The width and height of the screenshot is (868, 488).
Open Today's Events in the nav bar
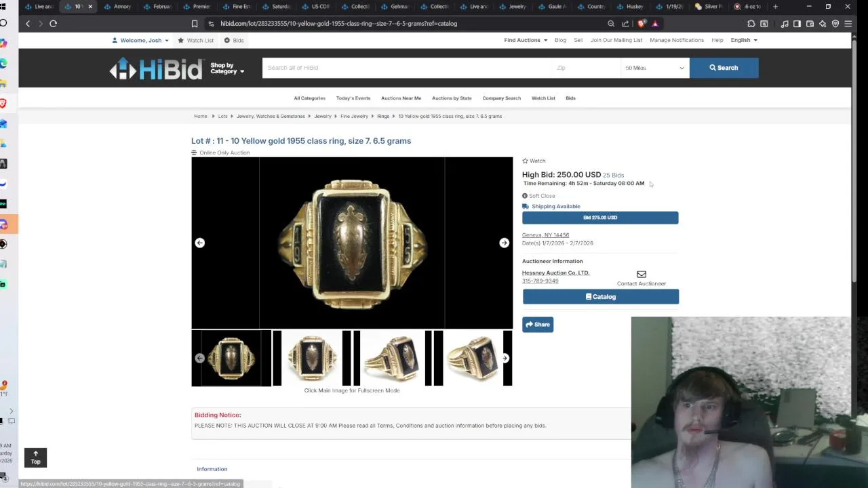click(x=353, y=98)
